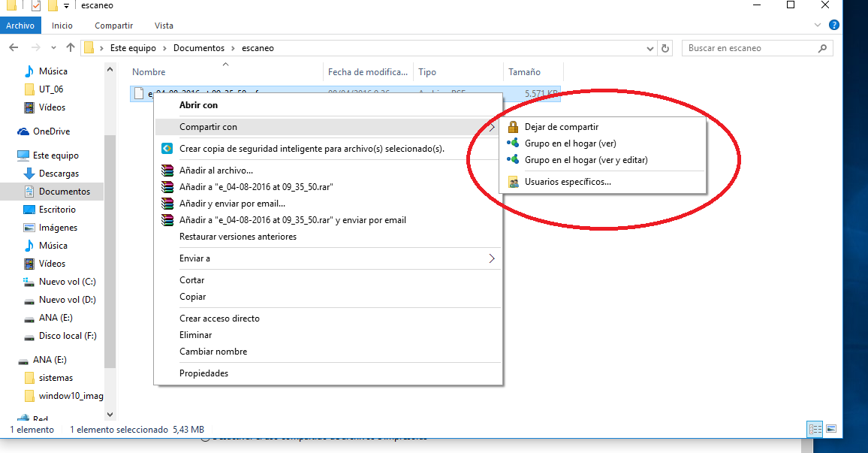This screenshot has width=868, height=453.
Task: Open the Compartir ribbon tab
Action: pyautogui.click(x=113, y=26)
